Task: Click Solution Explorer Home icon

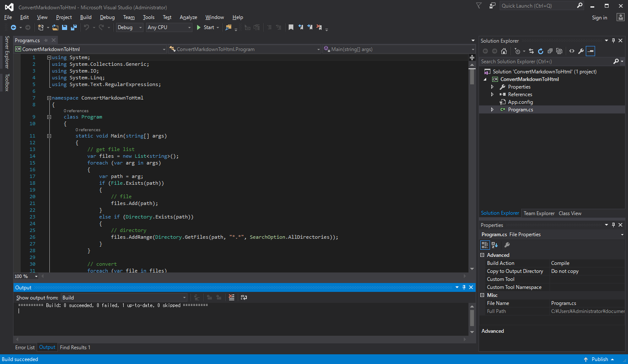Action: [504, 51]
